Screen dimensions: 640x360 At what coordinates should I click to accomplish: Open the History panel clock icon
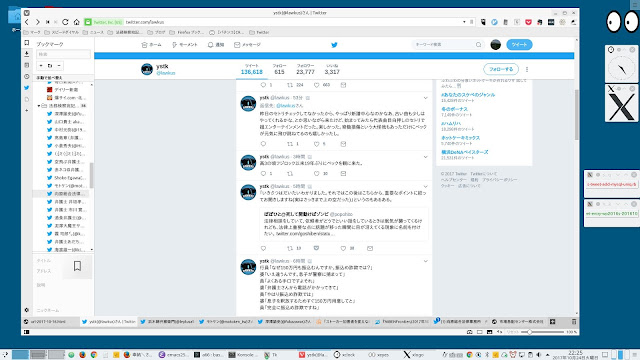pos(27,76)
